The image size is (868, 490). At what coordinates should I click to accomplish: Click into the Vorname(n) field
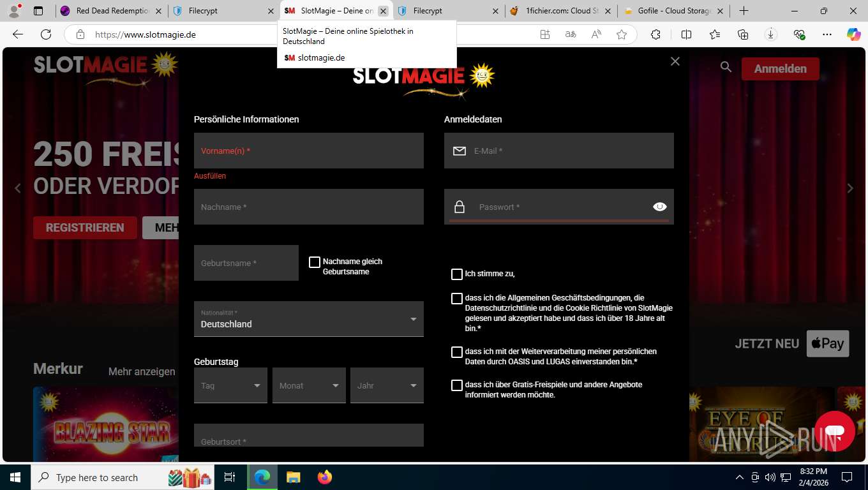click(309, 151)
